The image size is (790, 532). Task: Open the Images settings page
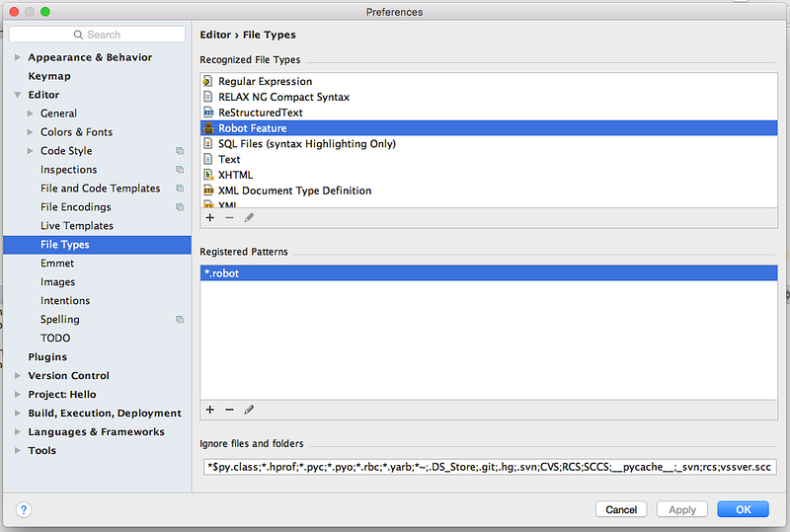(x=57, y=282)
